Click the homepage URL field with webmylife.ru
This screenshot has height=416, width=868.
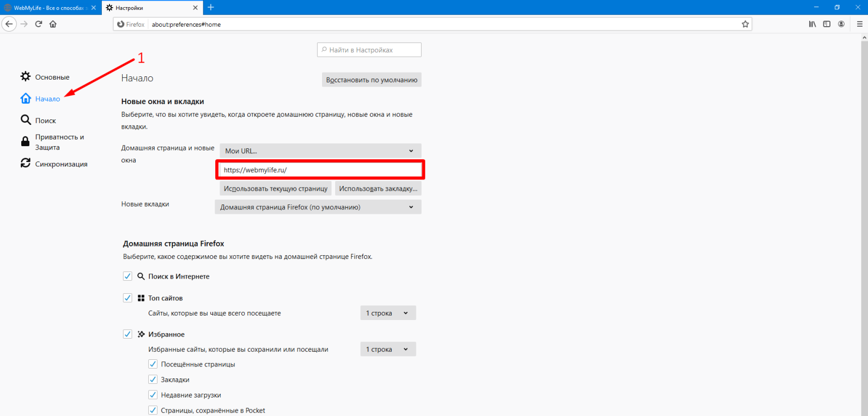tap(320, 170)
